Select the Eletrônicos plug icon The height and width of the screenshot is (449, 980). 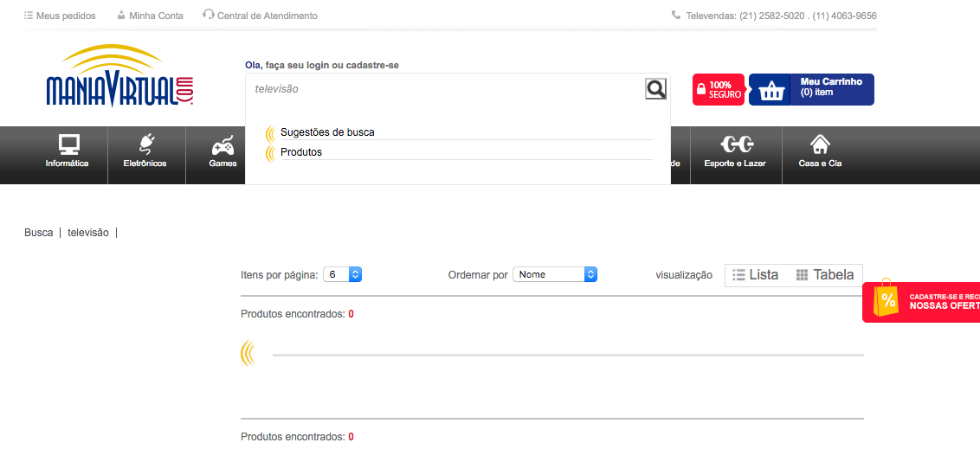click(145, 144)
